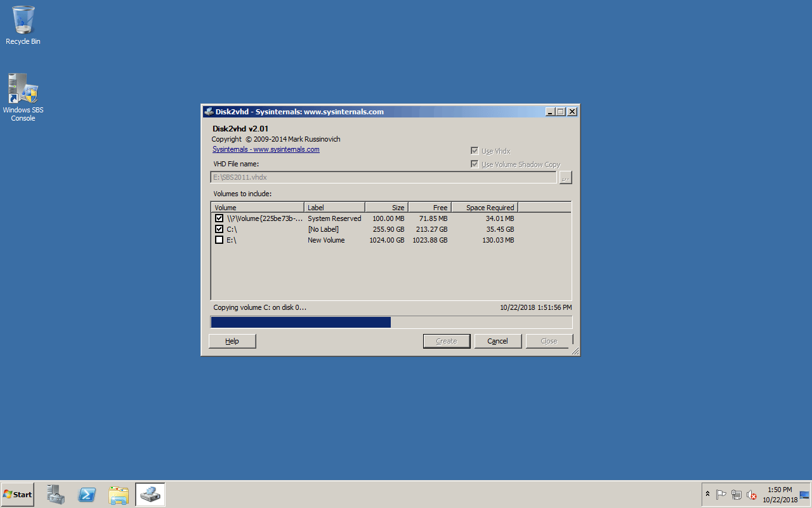812x508 pixels.
Task: Uncheck the System Reserved volume checkbox
Action: (x=219, y=218)
